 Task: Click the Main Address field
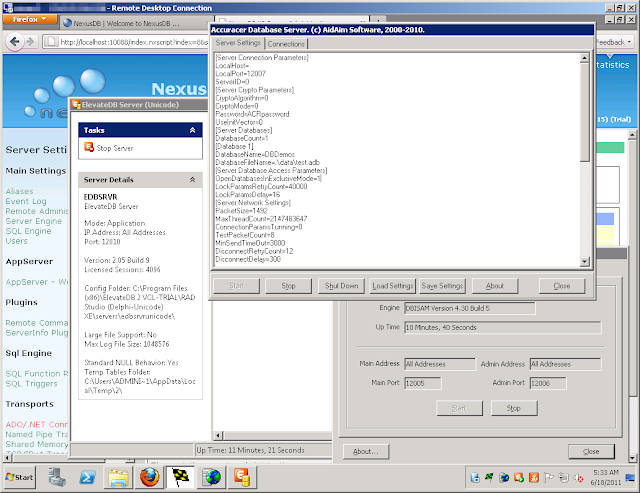(x=440, y=364)
